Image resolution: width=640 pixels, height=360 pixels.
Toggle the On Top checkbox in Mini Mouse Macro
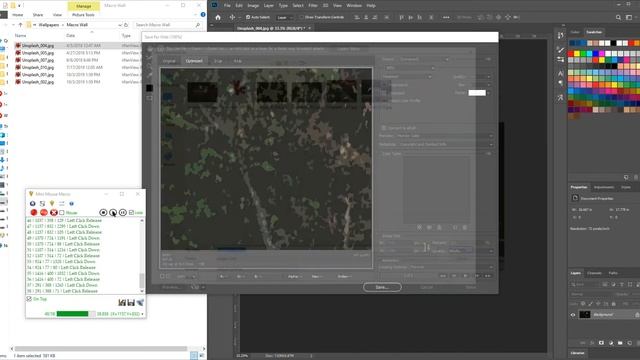29,299
